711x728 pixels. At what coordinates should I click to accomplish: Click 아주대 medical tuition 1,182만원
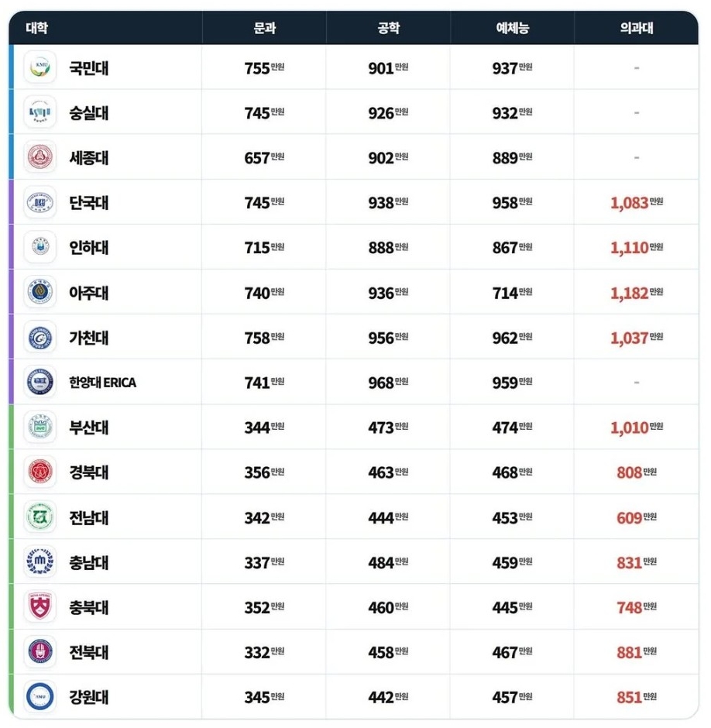pyautogui.click(x=636, y=294)
